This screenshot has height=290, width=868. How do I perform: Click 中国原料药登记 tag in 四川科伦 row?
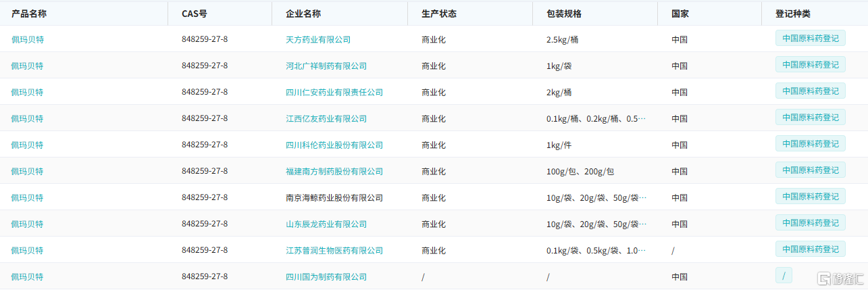point(811,143)
